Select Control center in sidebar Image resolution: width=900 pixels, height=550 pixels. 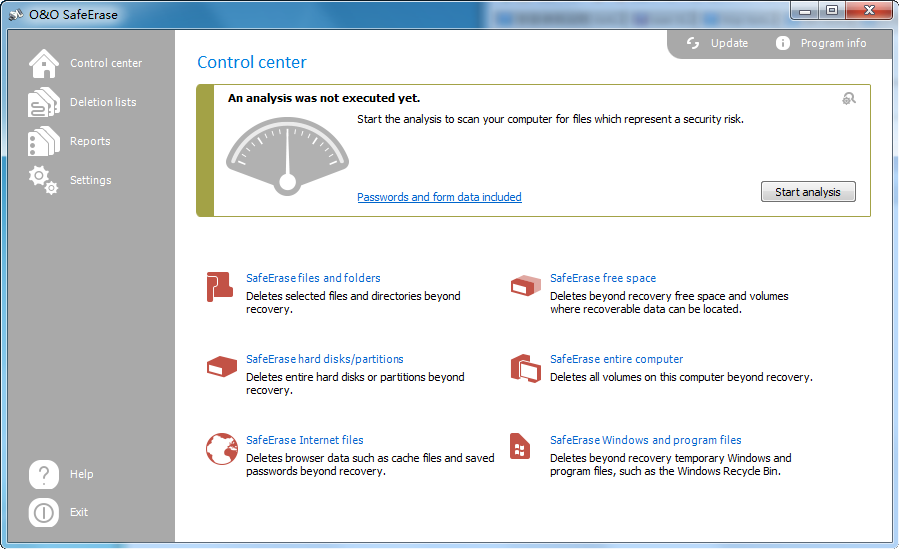[x=106, y=63]
